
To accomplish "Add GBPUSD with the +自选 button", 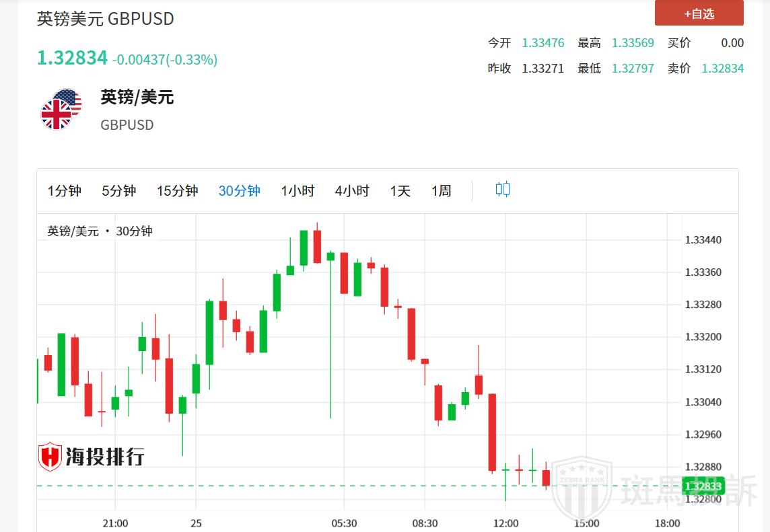I will point(699,13).
